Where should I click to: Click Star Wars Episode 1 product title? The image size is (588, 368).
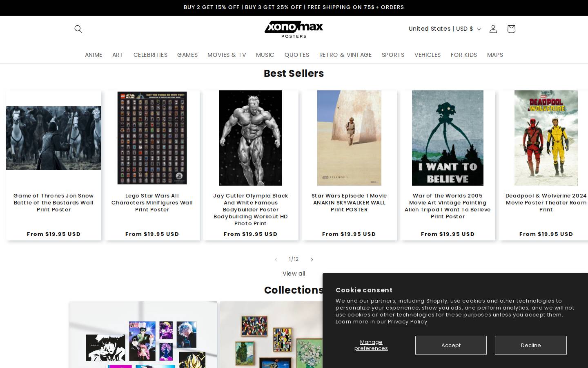(x=349, y=202)
